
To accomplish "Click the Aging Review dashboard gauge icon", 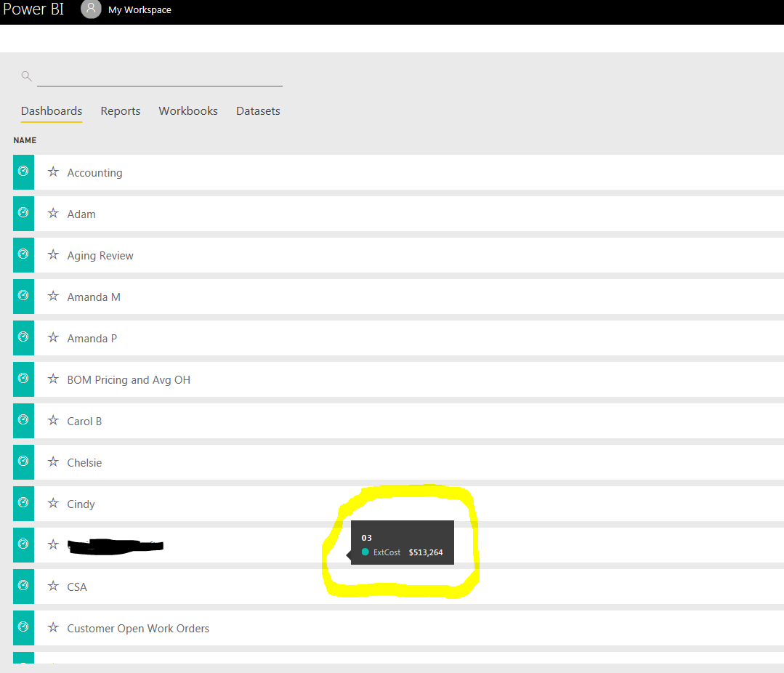I will pos(23,254).
